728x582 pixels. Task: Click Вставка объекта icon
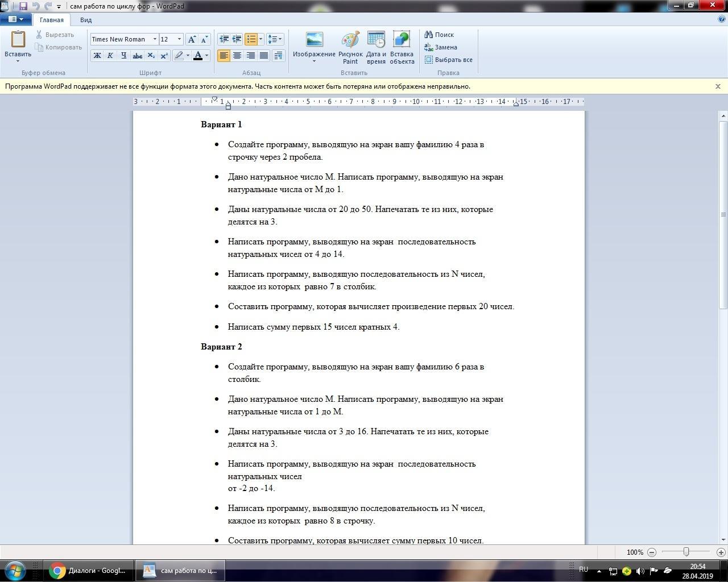pos(402,40)
